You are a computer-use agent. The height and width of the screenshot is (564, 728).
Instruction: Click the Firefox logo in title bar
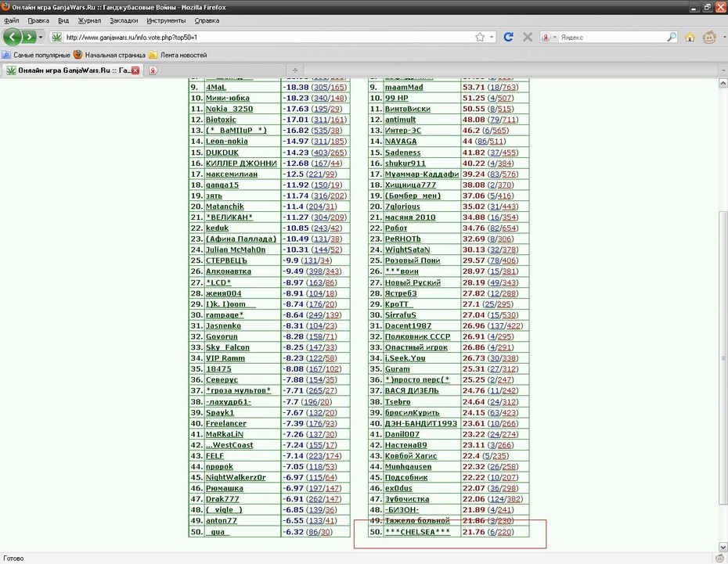click(x=5, y=7)
